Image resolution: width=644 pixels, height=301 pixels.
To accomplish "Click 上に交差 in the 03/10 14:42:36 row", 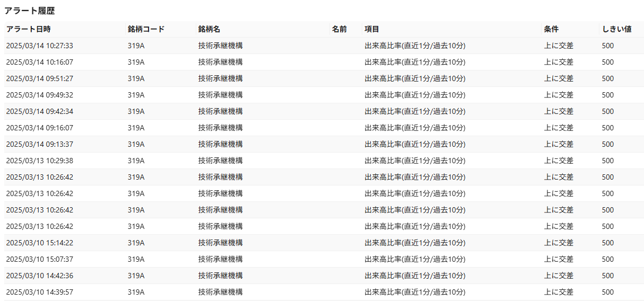I will tap(559, 276).
